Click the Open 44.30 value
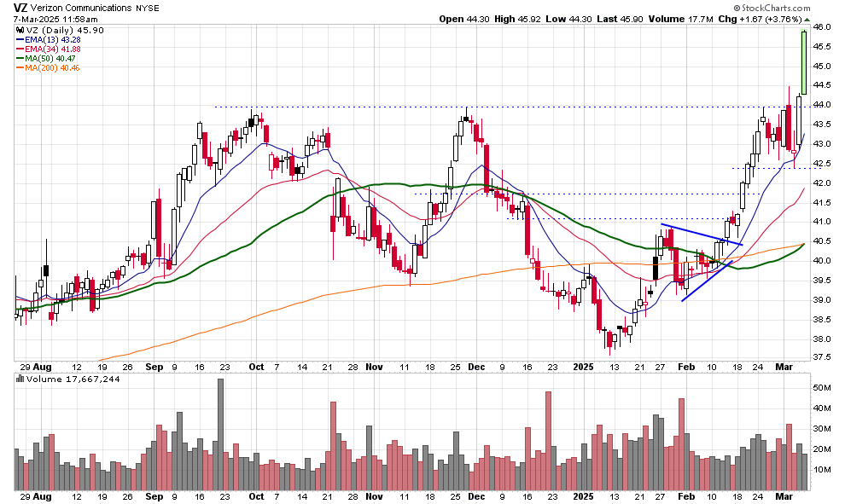 (x=464, y=19)
